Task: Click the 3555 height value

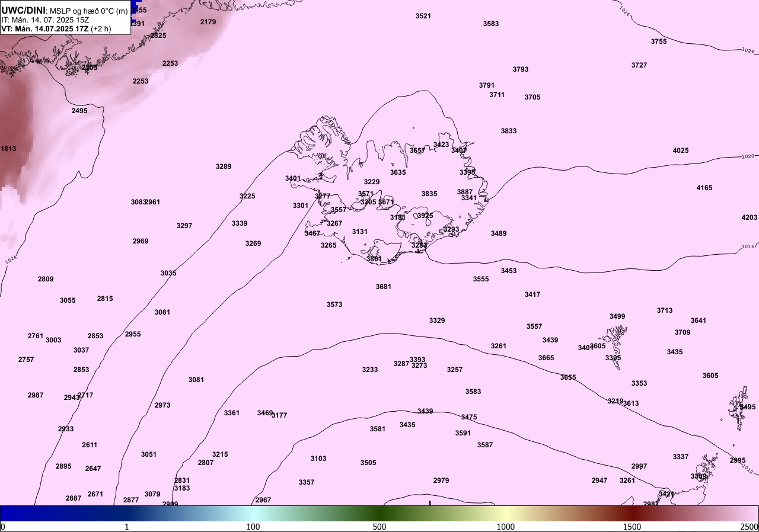Action: 481,279
